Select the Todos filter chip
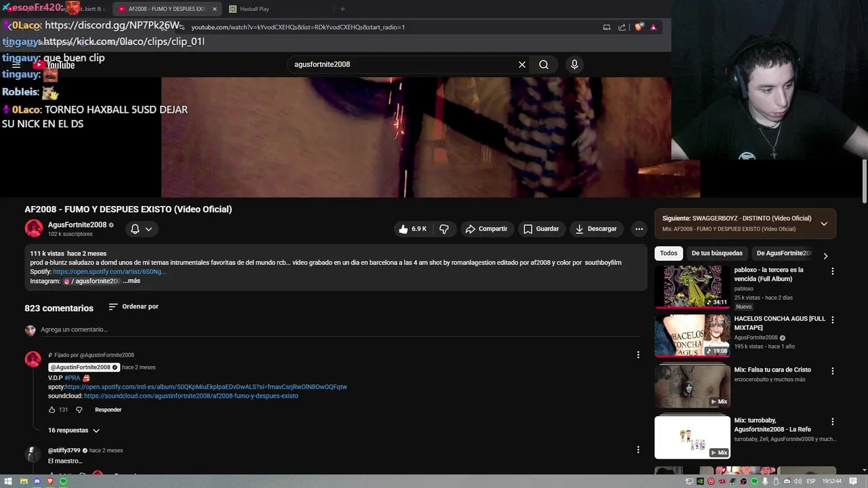Image resolution: width=868 pixels, height=488 pixels. point(669,253)
